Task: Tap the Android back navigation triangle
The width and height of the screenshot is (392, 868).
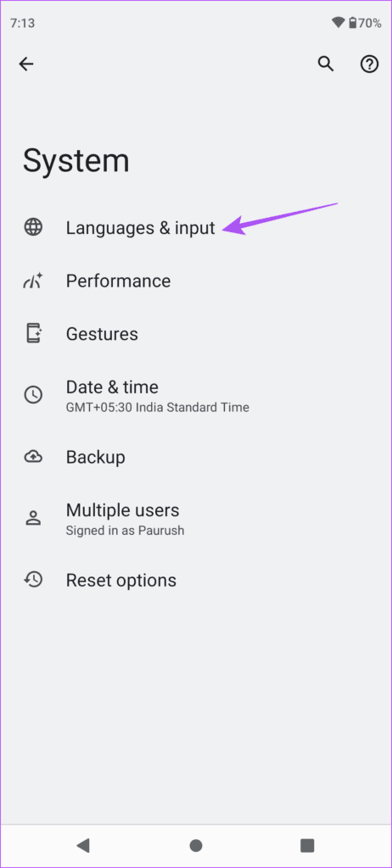Action: click(x=83, y=845)
